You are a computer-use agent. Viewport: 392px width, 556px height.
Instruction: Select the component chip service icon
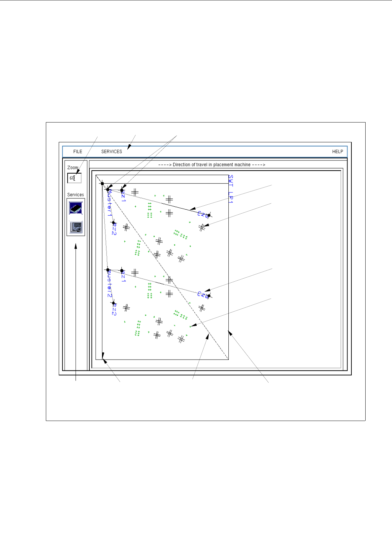76,208
